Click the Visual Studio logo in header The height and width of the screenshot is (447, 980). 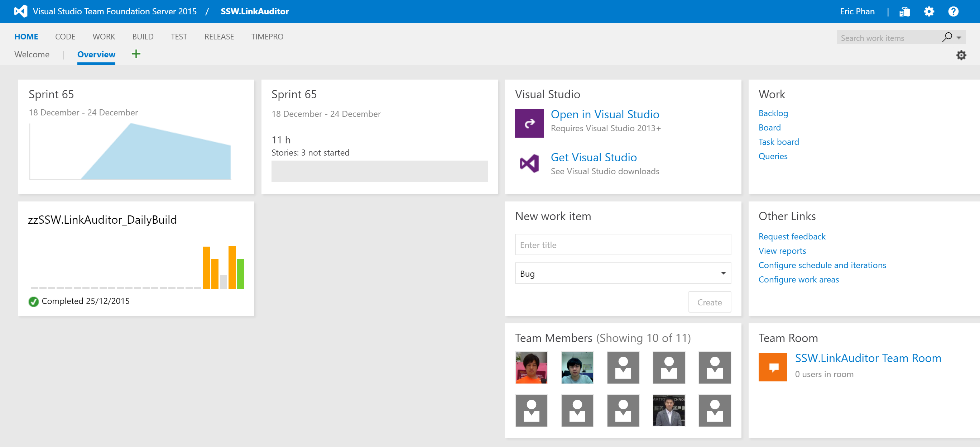21,11
